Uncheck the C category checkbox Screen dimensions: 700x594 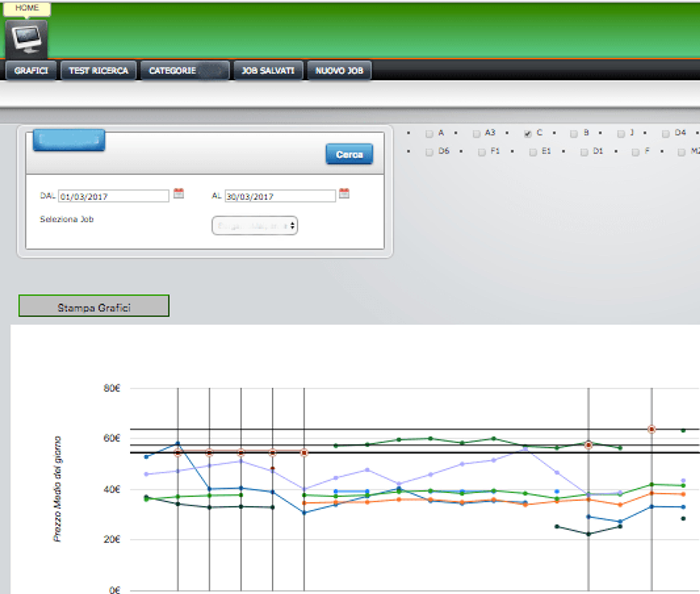coord(528,134)
